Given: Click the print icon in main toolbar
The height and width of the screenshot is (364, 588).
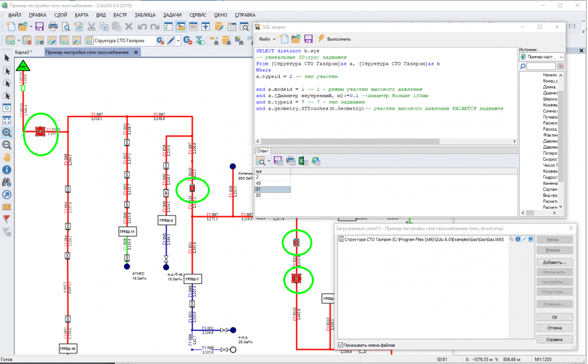Looking at the screenshot, I should [53, 26].
